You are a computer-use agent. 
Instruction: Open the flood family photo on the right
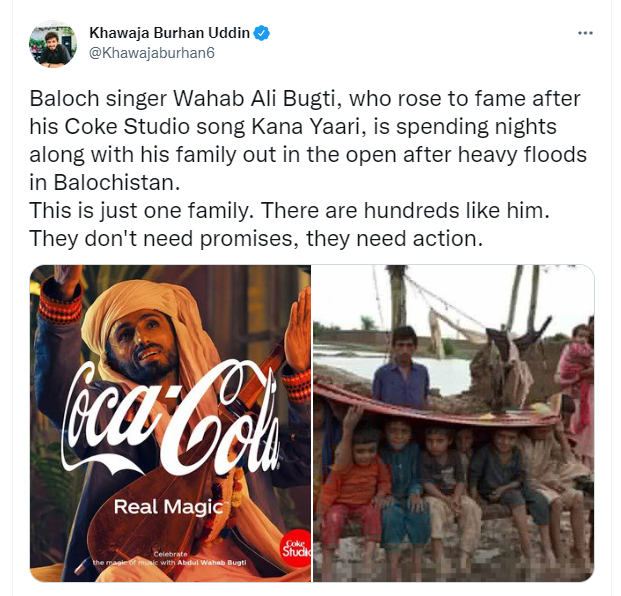[x=453, y=423]
